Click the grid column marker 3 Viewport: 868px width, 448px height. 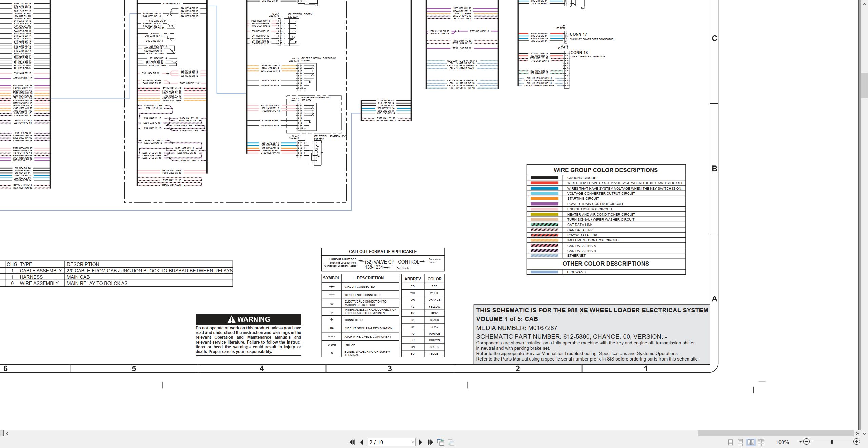pos(390,369)
